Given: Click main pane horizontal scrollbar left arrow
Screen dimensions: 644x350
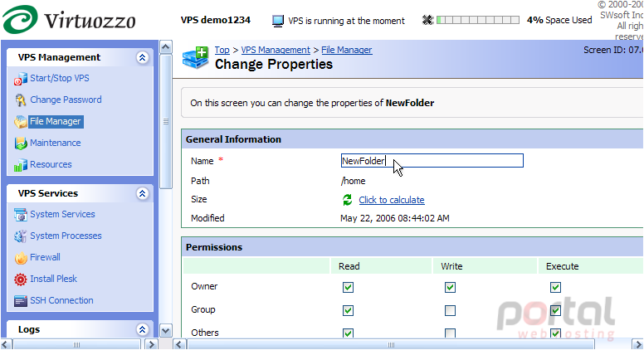Looking at the screenshot, I should coord(178,344).
